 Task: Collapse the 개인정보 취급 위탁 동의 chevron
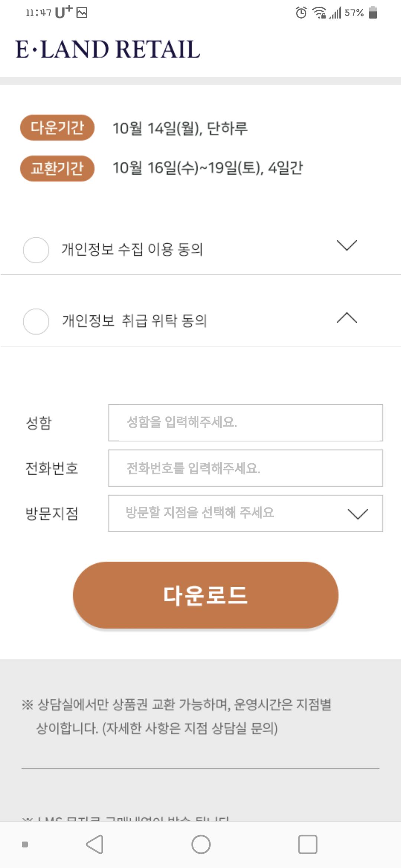346,318
